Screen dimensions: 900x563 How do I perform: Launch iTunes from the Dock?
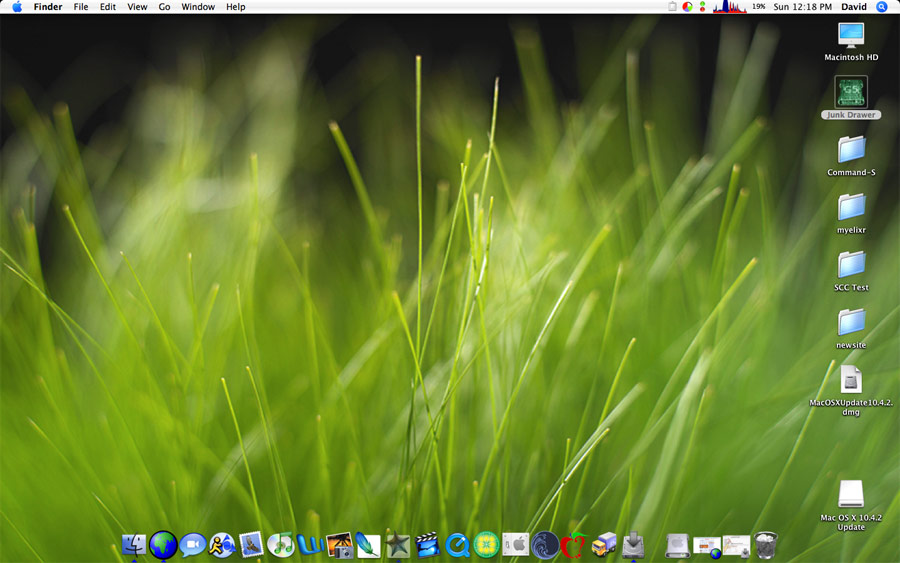(280, 545)
